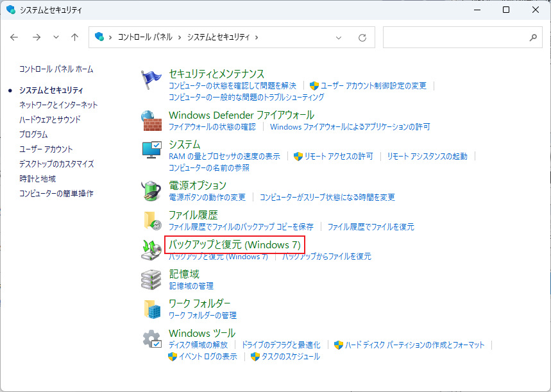Open リモート アシスタンスの起動
Image resolution: width=551 pixels, height=392 pixels.
click(427, 156)
